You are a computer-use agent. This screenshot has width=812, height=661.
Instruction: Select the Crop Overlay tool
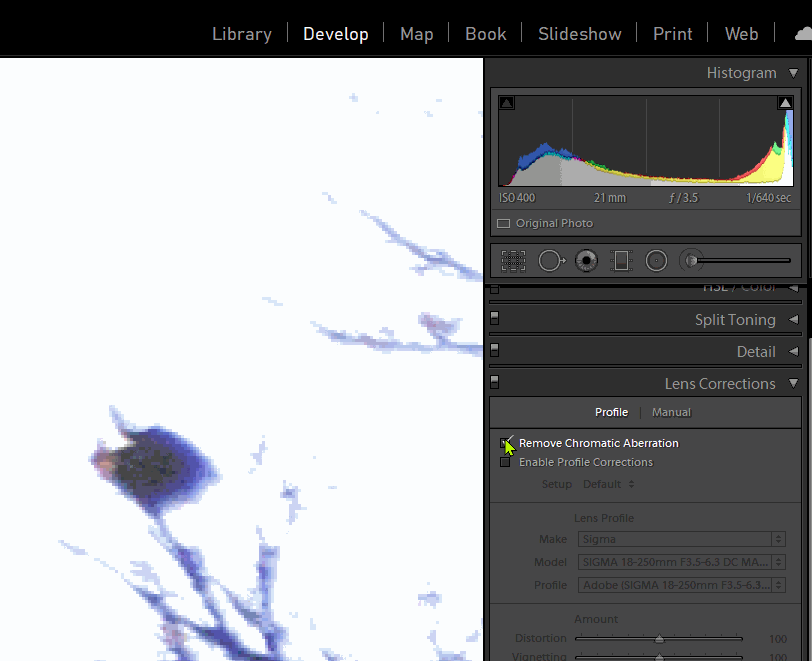click(x=513, y=260)
